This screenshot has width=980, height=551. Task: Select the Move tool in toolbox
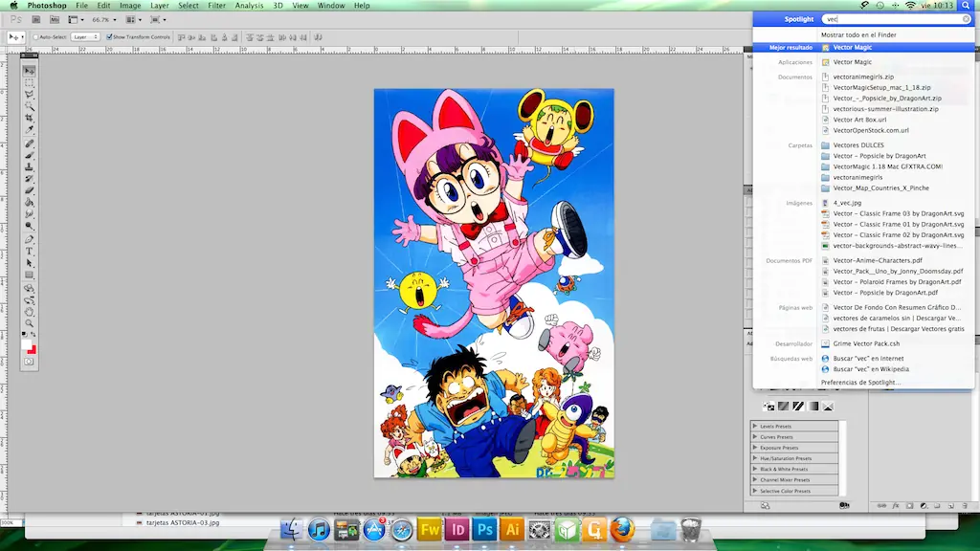tap(30, 71)
